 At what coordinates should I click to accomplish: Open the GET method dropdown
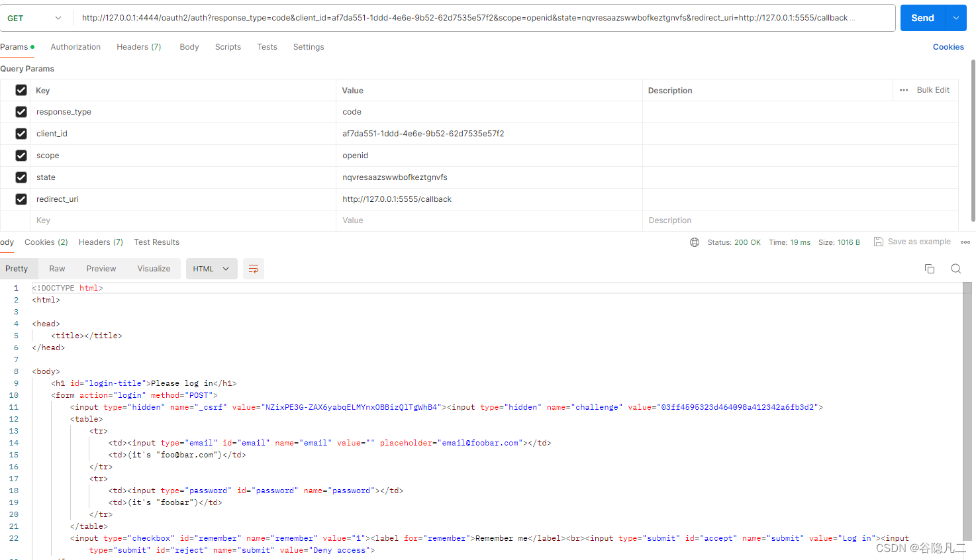[x=34, y=18]
